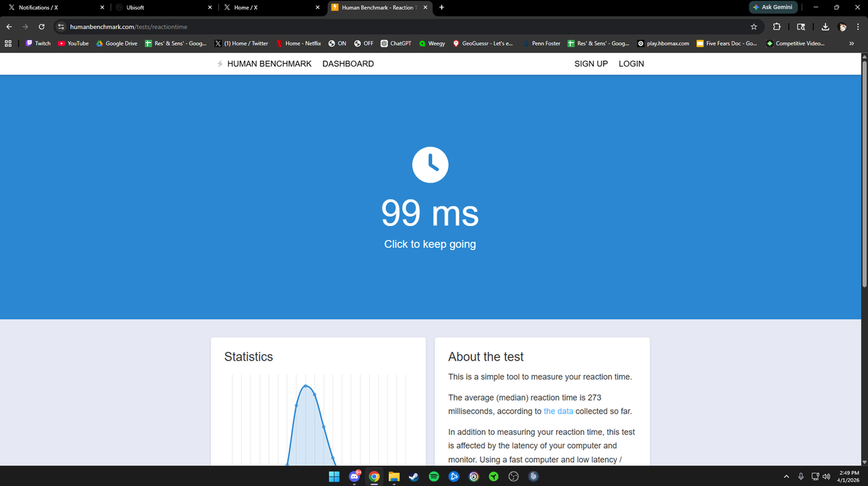Reload the page with the refresh icon

[41, 27]
